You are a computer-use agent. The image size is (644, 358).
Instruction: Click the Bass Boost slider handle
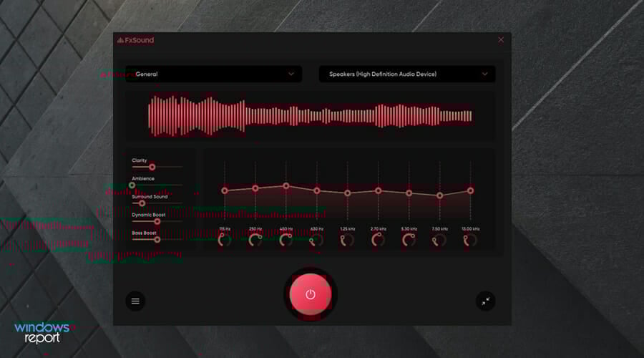point(157,240)
